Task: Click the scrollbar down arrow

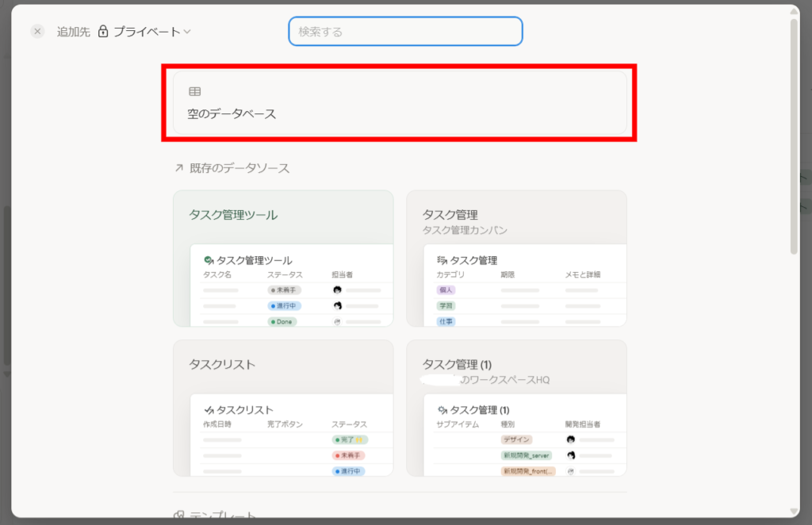Action: click(794, 511)
